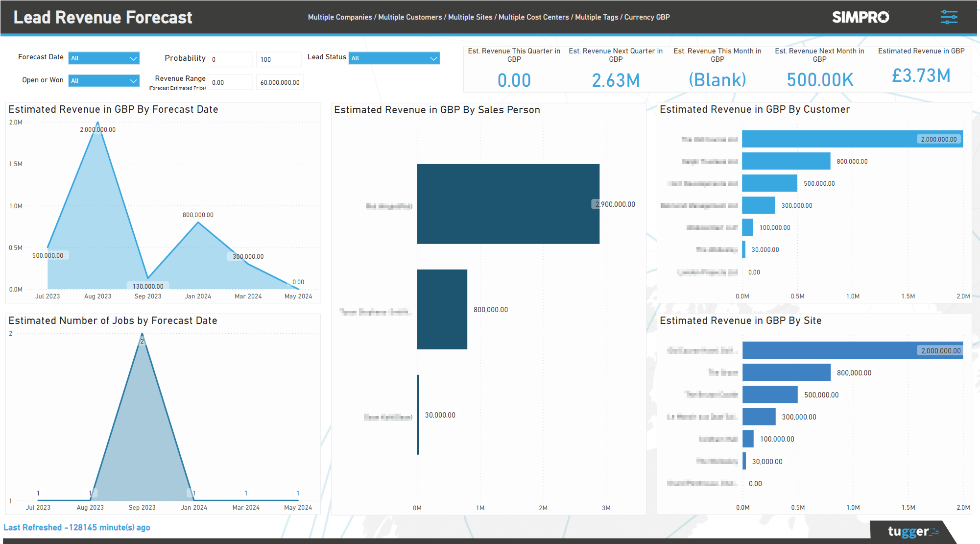Click the SIMPRO logo in the header

[860, 17]
